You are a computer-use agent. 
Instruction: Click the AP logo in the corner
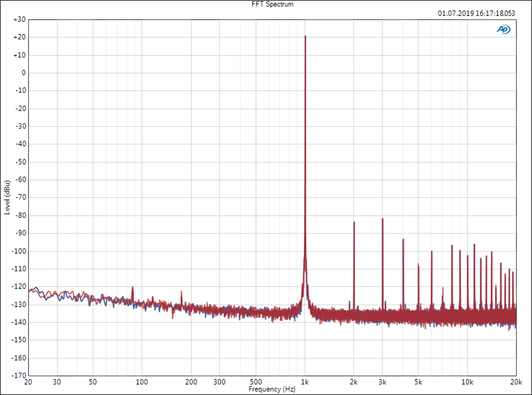point(503,30)
